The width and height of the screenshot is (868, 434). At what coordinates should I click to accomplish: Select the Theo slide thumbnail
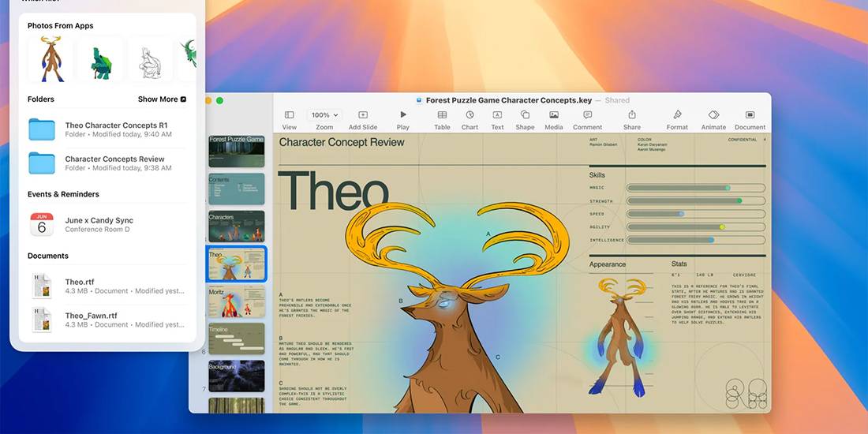pos(237,264)
